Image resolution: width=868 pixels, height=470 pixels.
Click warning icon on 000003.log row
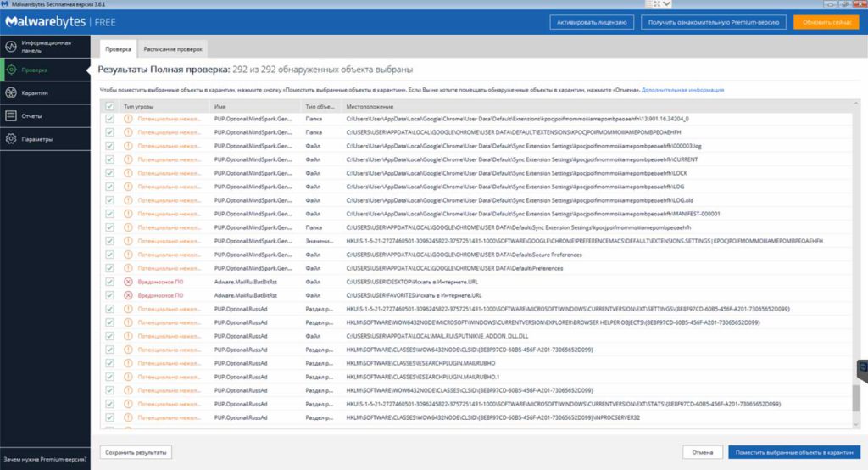[x=128, y=146]
